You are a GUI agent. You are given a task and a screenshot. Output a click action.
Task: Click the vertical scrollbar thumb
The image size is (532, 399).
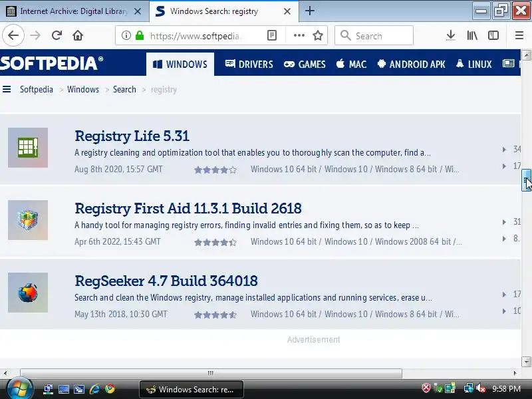click(526, 180)
